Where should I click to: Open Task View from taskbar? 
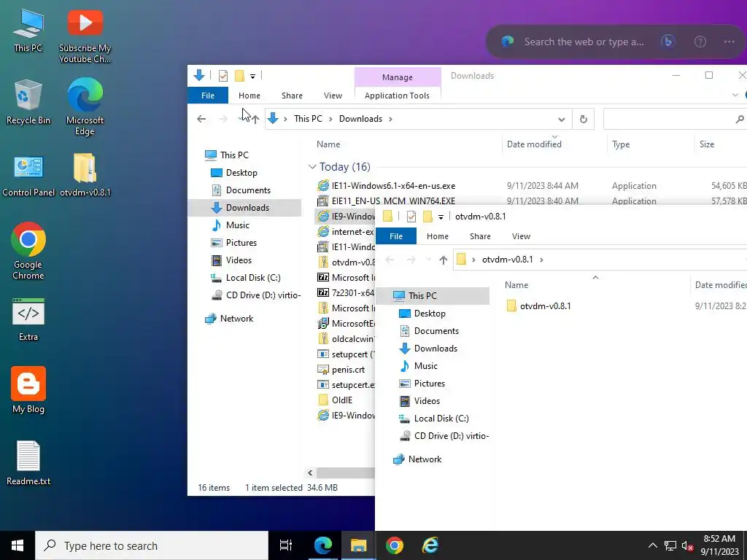(x=286, y=545)
